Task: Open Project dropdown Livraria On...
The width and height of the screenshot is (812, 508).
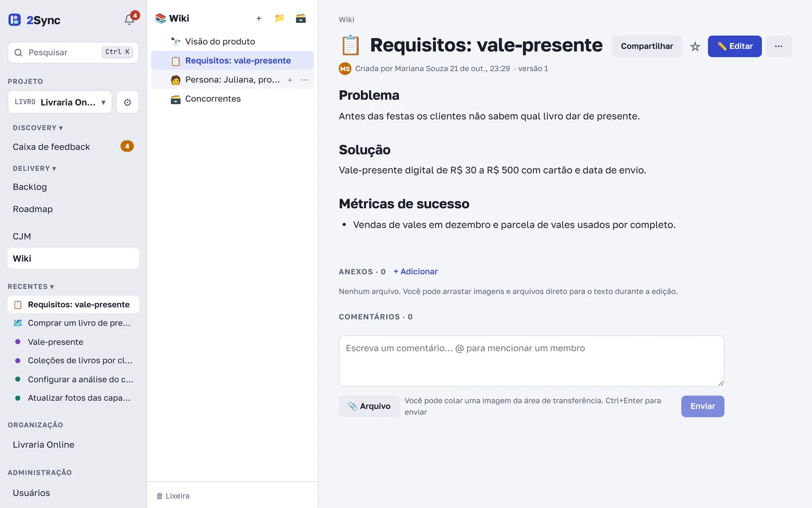Action: [60, 102]
